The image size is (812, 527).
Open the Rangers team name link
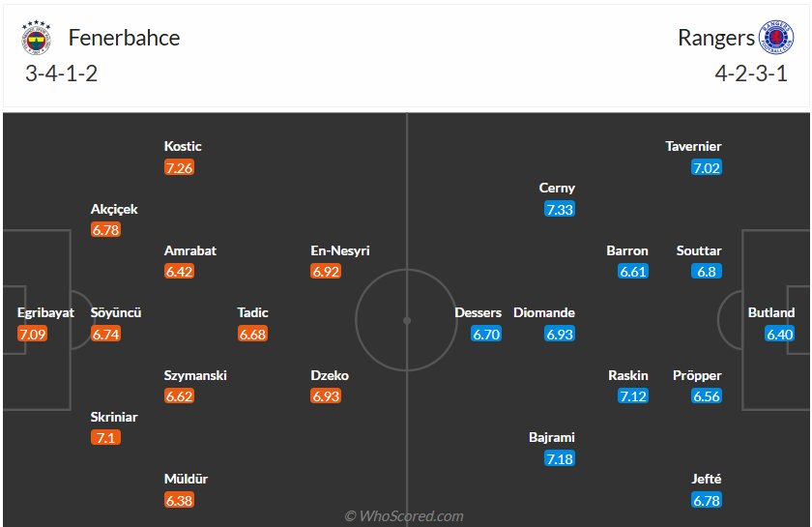[x=716, y=38]
